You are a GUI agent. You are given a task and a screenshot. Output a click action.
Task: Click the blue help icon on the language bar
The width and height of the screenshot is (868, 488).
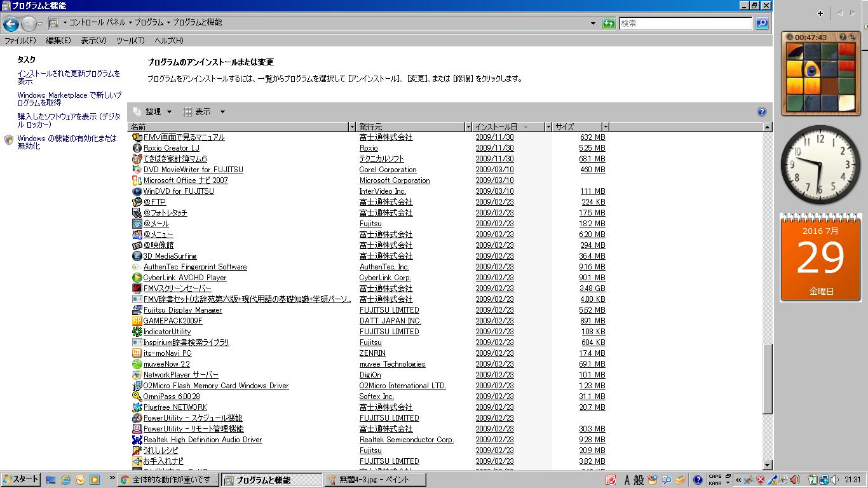point(698,480)
